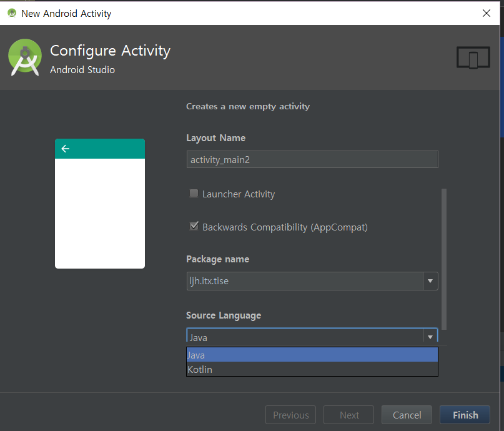Click the disabled Next button
This screenshot has height=431, width=504.
click(x=348, y=415)
